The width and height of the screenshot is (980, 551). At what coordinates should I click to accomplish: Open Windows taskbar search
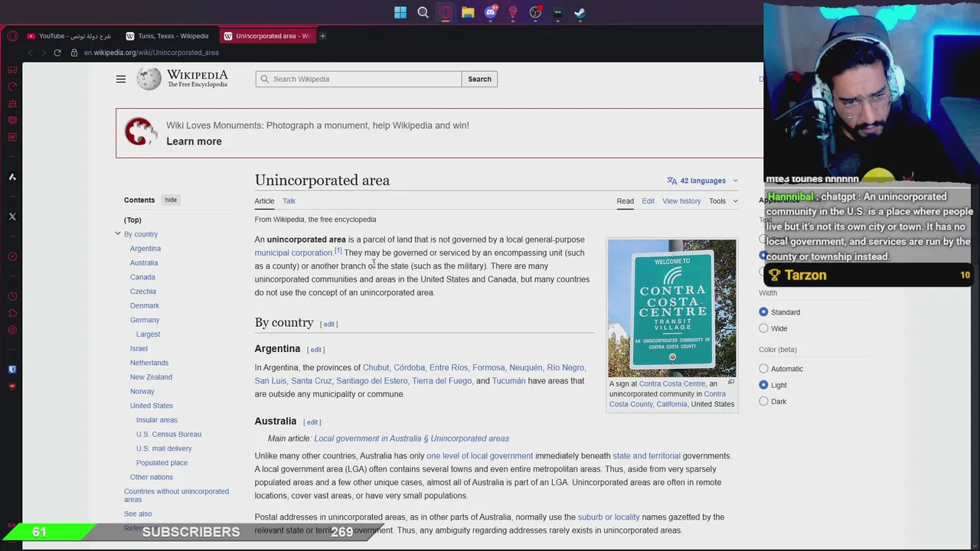pyautogui.click(x=423, y=12)
